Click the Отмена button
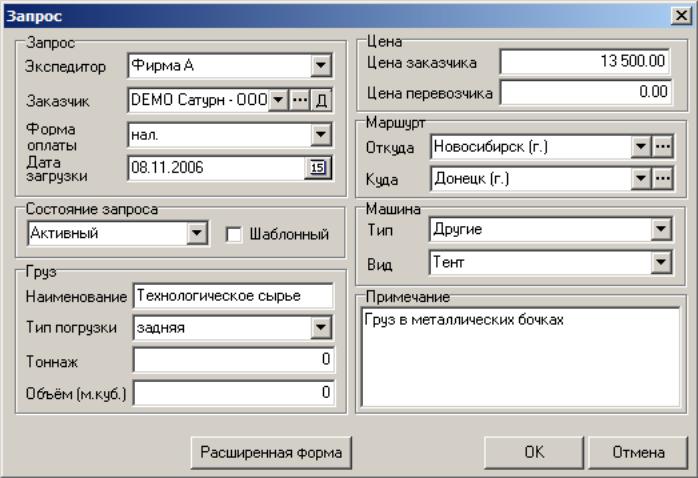The height and width of the screenshot is (478, 698). tap(638, 453)
